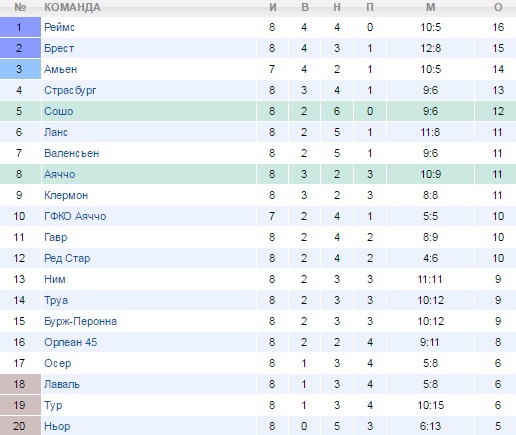The width and height of the screenshot is (516, 435).
Task: Open the highlighted Аяччо team row link
Action: (x=60, y=174)
